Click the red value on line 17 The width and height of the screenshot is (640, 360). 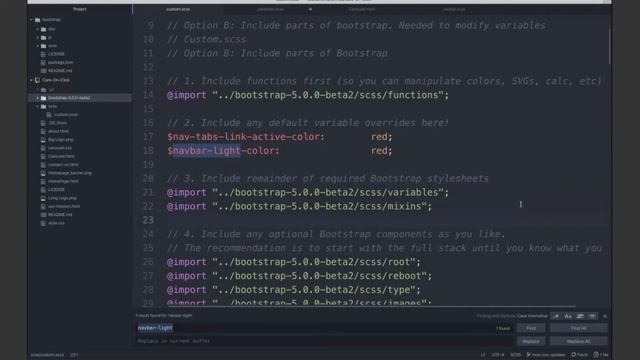(379, 137)
